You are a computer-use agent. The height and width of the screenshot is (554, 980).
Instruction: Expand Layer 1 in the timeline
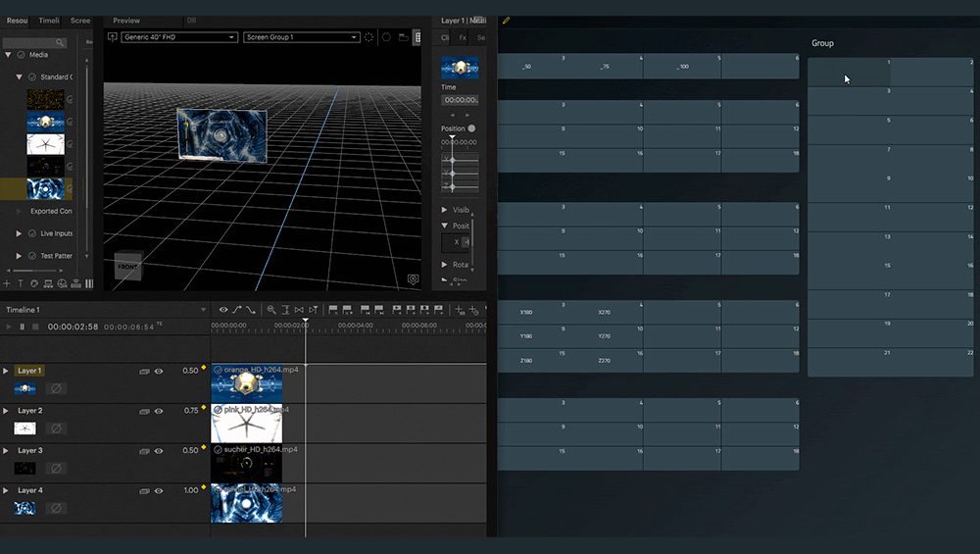[6, 371]
